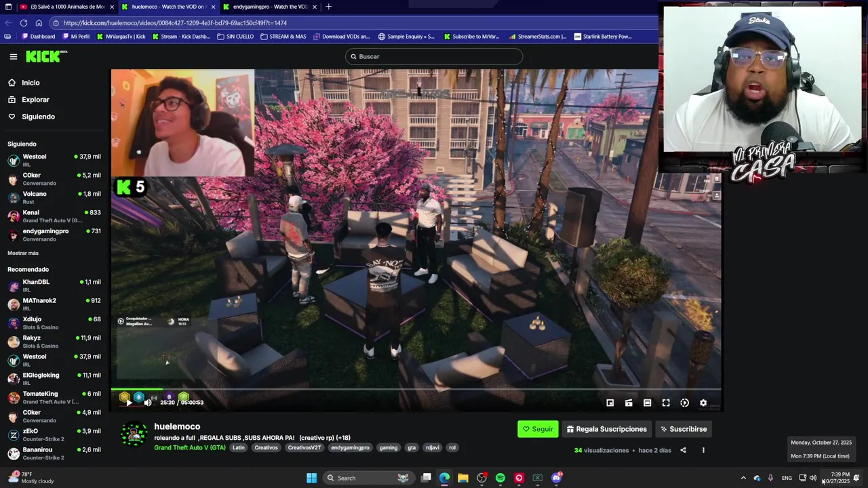Open the video player settings gear
The width and height of the screenshot is (868, 488).
pos(703,403)
